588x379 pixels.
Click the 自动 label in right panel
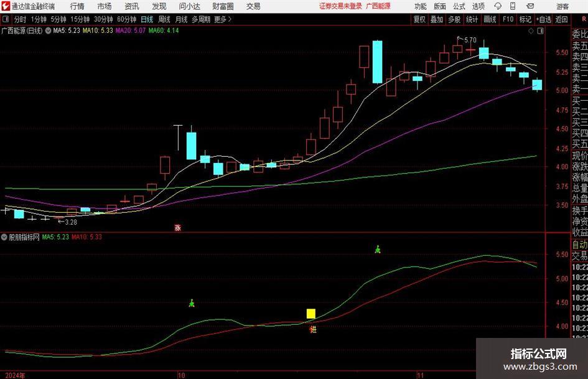580,245
